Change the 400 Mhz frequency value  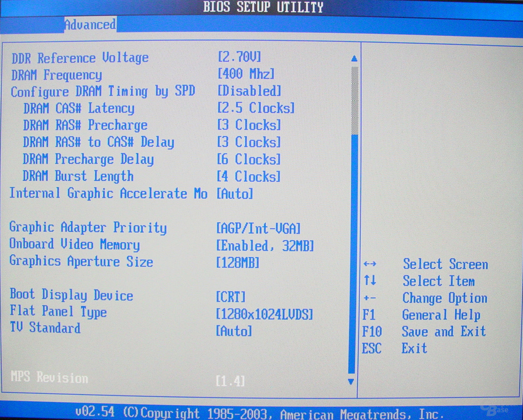(246, 74)
